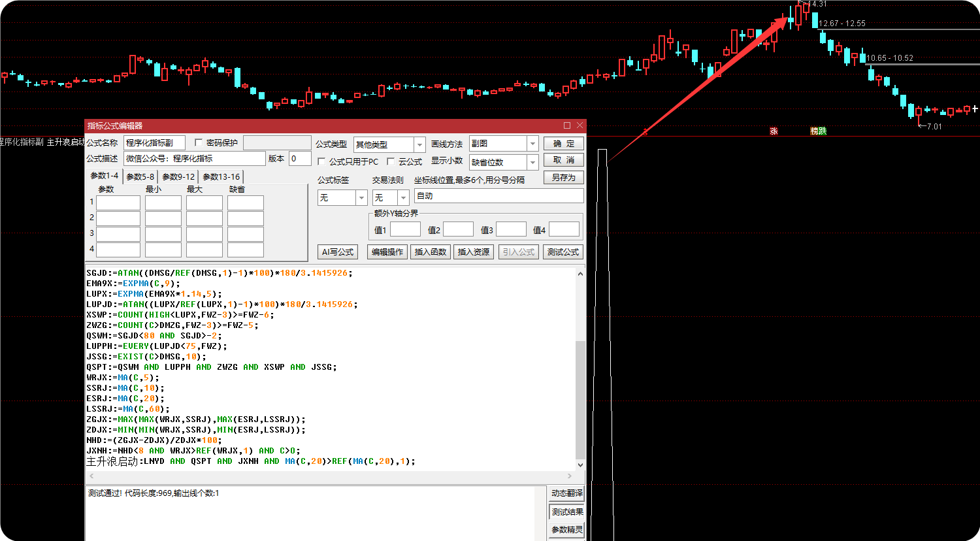Click the 值4 extra Y-axis field
Image resolution: width=980 pixels, height=541 pixels.
click(564, 229)
